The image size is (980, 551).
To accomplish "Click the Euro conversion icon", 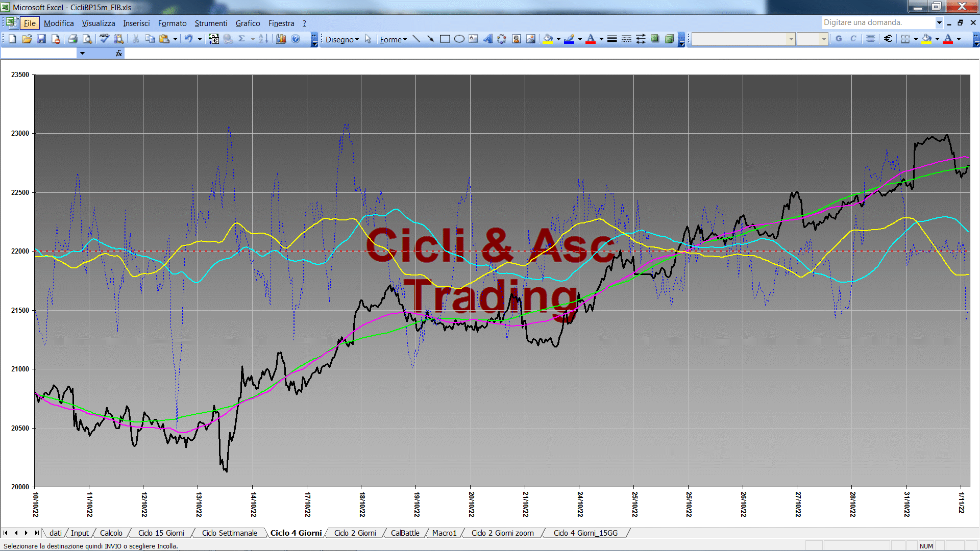I will click(x=213, y=39).
